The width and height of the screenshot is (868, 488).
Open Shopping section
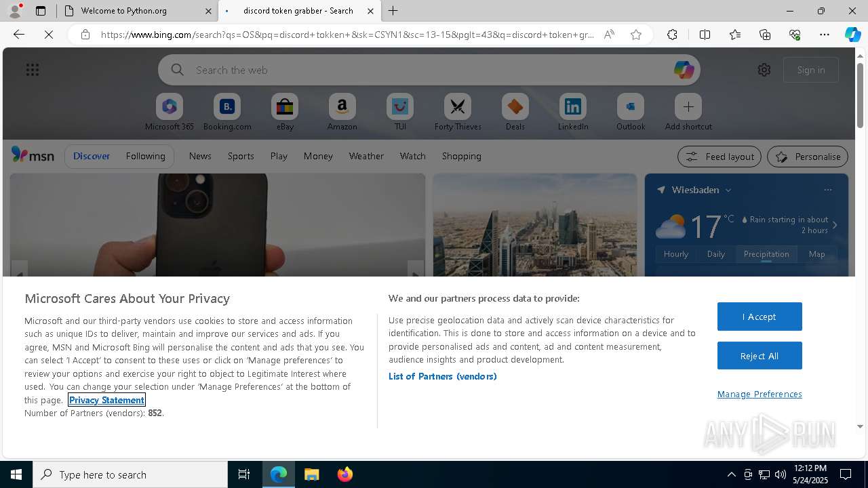pos(462,156)
